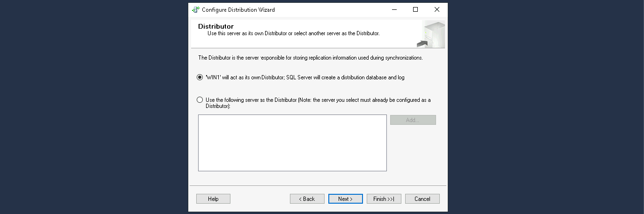Screen dimensions: 644x214
Task: Click inside the empty Distributor server list
Action: pyautogui.click(x=292, y=143)
